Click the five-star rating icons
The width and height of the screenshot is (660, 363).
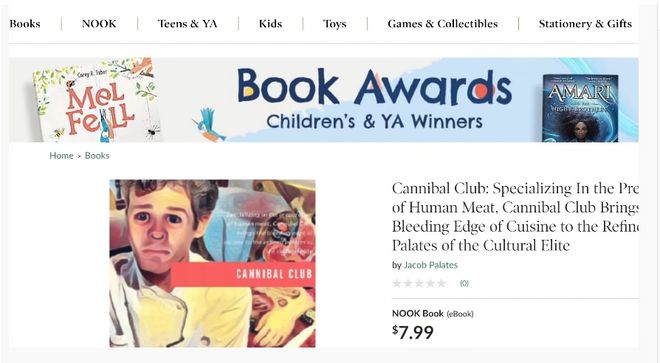point(419,283)
